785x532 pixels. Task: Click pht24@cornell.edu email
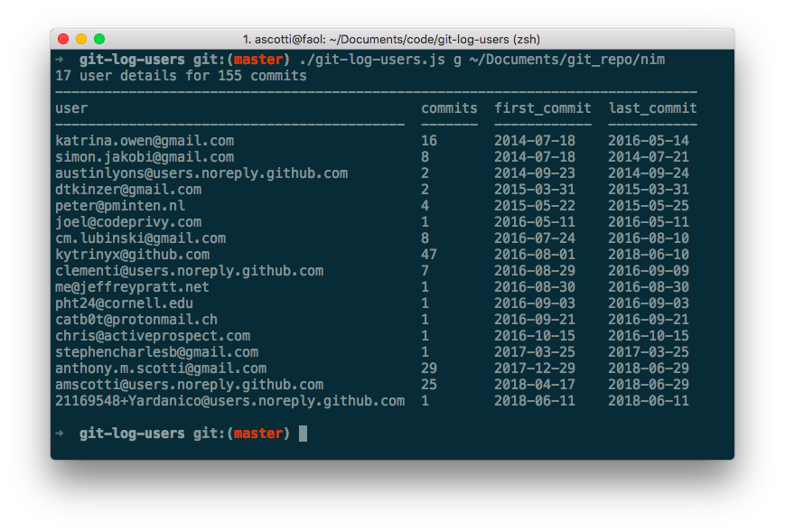(124, 303)
